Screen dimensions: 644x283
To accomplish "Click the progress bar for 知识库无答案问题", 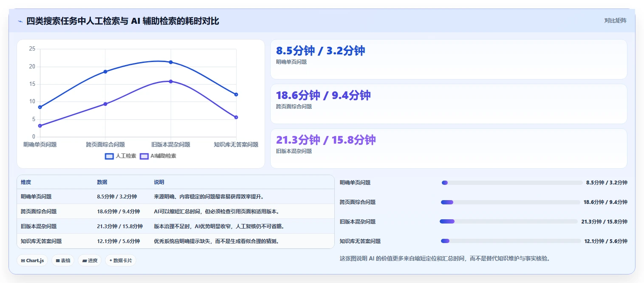I will (511, 241).
